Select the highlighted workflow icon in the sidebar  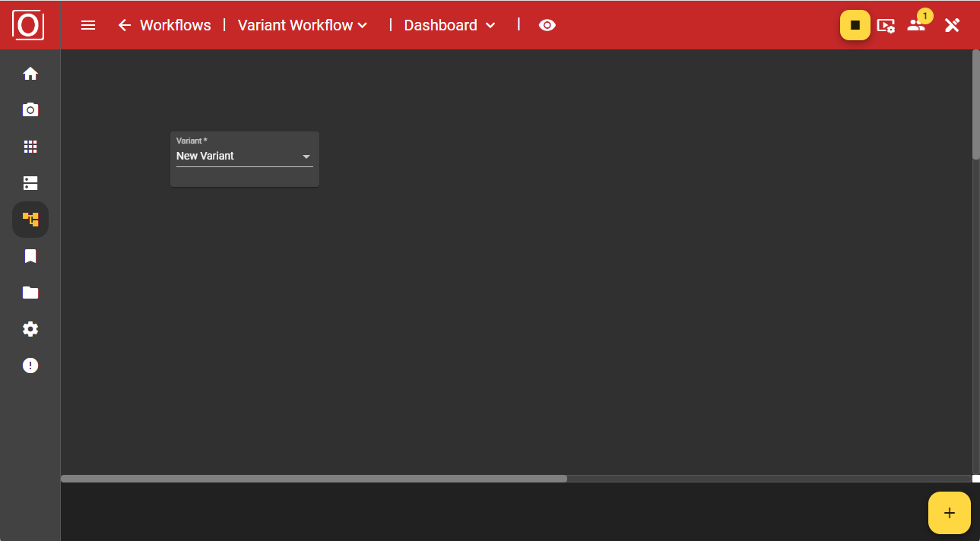click(30, 219)
